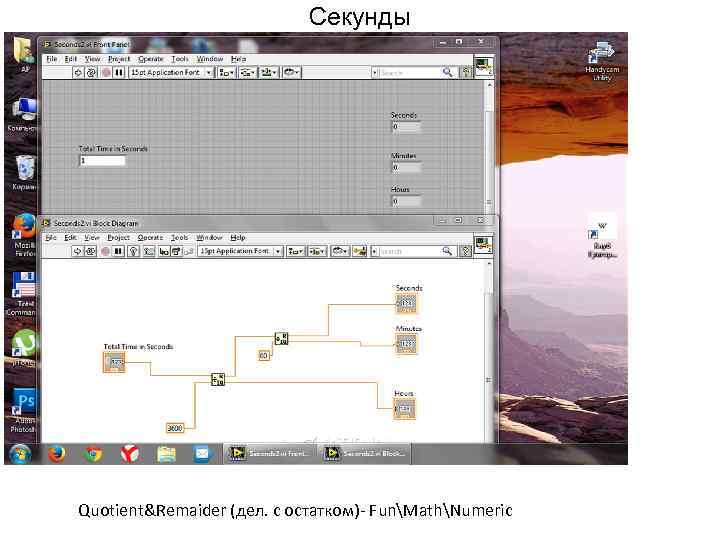720x540 pixels.
Task: Click Step Into button in Block Diagram
Action: pos(163,251)
